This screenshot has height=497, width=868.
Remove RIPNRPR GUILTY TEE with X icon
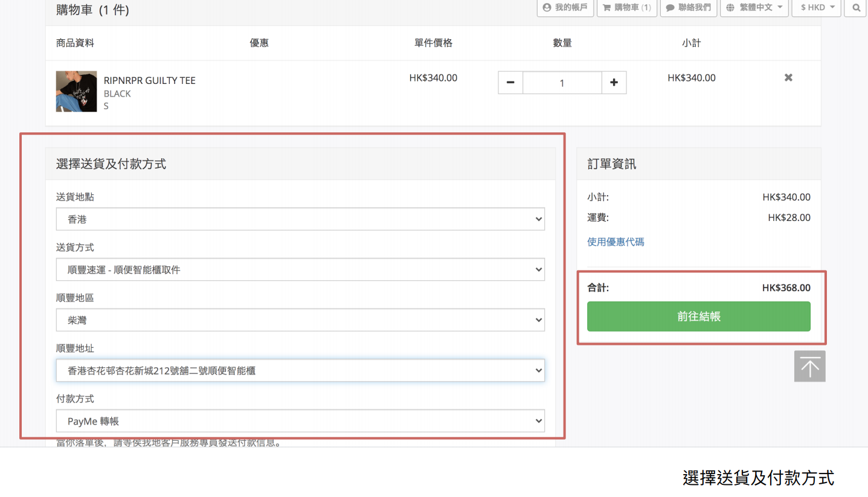point(788,78)
